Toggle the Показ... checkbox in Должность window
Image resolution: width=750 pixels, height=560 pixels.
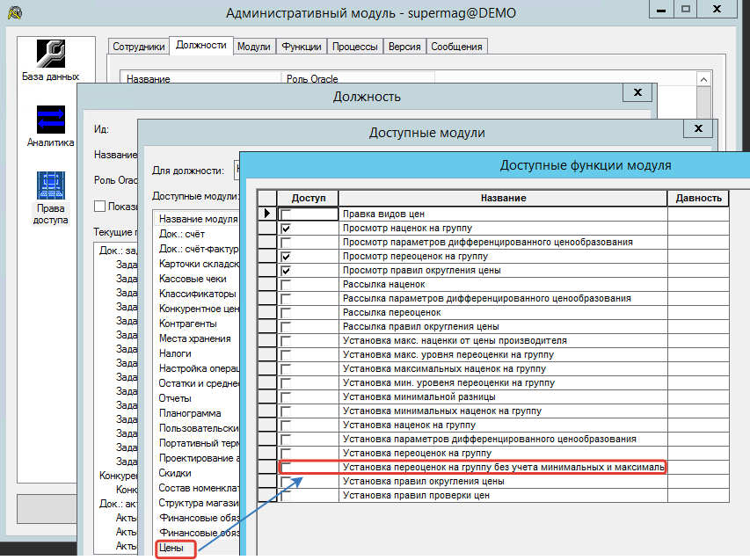point(100,206)
